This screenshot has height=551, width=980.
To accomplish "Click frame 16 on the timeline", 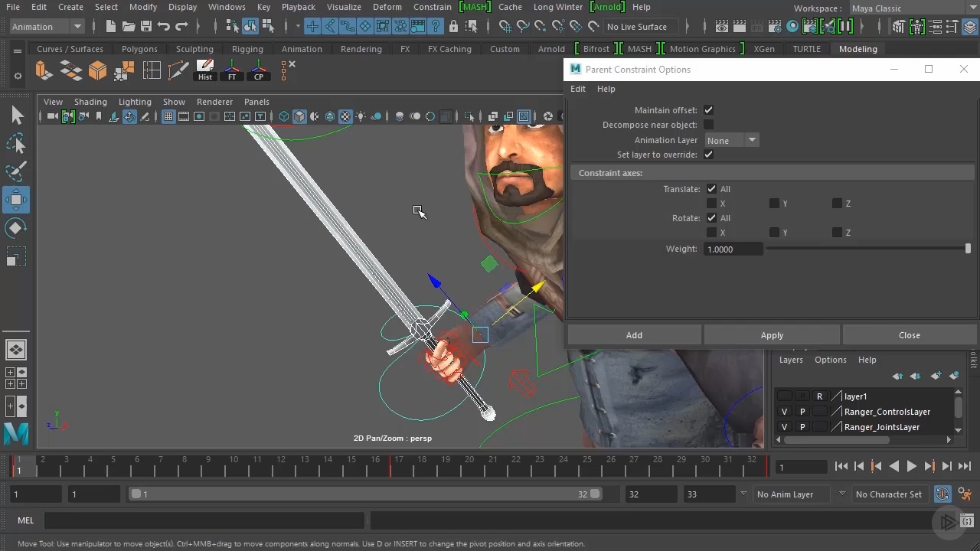I will coord(374,465).
